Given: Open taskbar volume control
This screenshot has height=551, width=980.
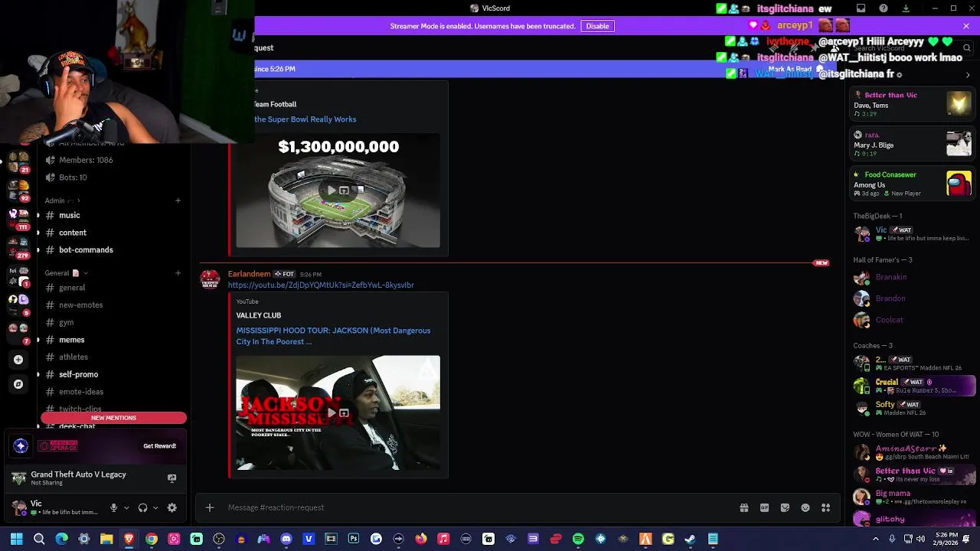Looking at the screenshot, I should [923, 539].
